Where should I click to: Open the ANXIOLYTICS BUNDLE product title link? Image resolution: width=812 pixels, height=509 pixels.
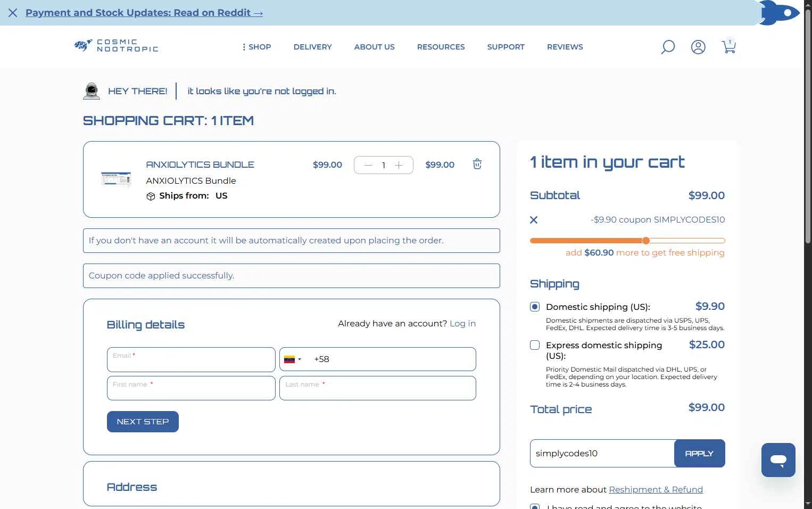point(200,165)
